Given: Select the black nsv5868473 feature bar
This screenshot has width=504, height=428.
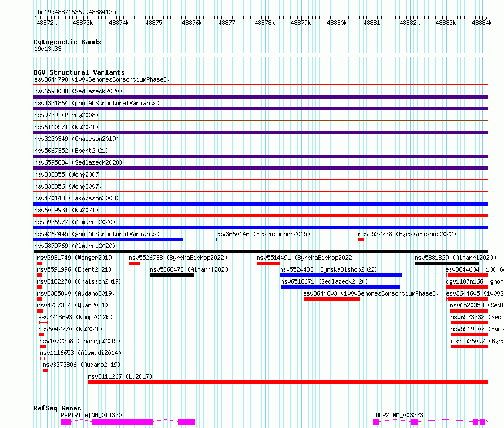Looking at the screenshot, I should pos(172,275).
